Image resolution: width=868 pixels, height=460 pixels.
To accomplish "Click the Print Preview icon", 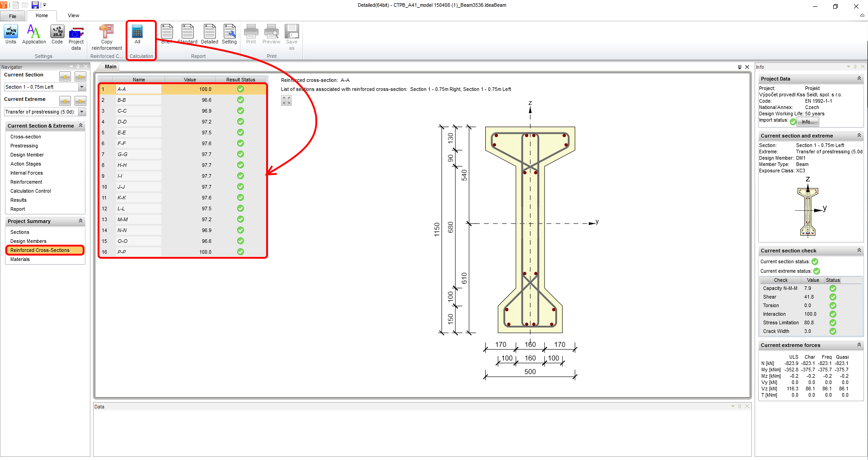I will tap(271, 34).
